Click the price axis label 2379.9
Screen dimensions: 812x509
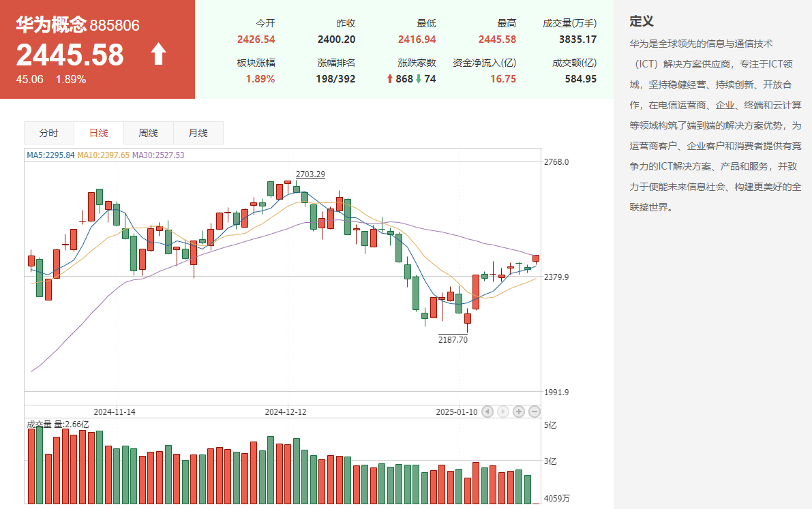[x=556, y=277]
